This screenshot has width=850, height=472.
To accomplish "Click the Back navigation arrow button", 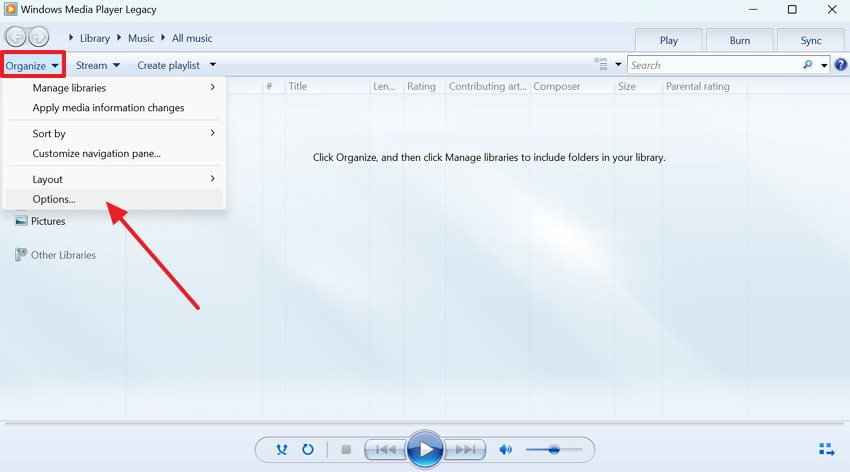I will click(x=15, y=37).
